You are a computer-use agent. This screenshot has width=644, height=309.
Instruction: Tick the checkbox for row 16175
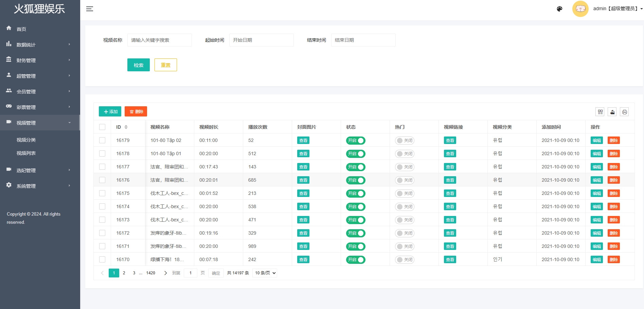[x=102, y=193]
